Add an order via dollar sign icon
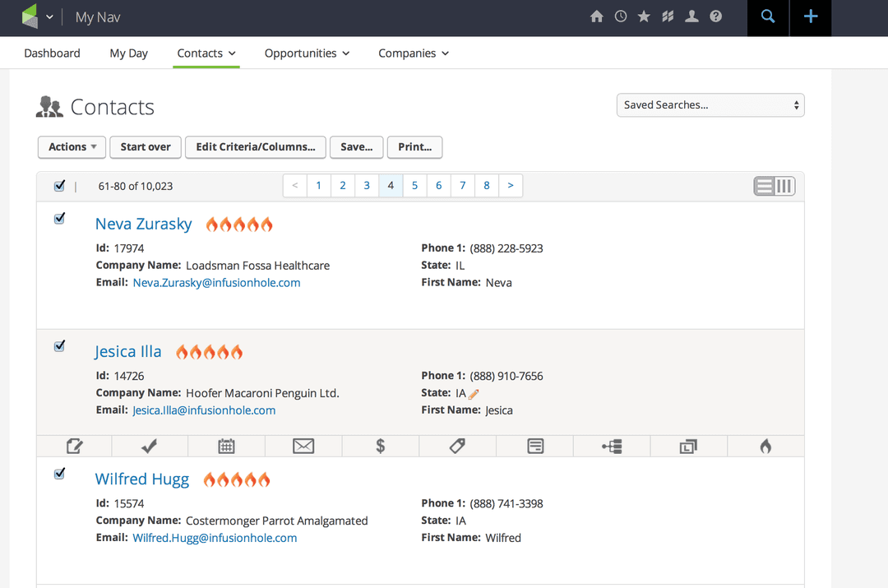The image size is (888, 588). [x=381, y=447]
